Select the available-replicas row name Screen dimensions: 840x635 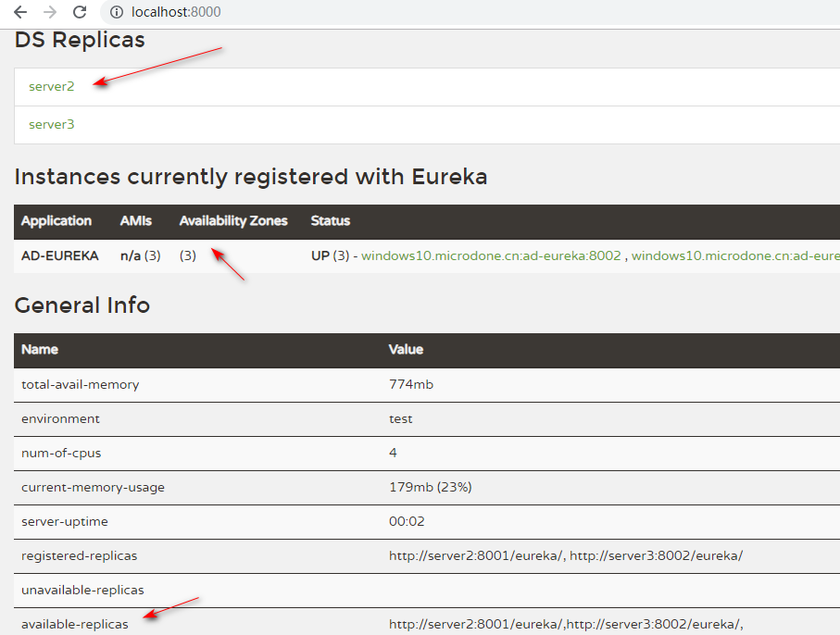pyautogui.click(x=74, y=625)
